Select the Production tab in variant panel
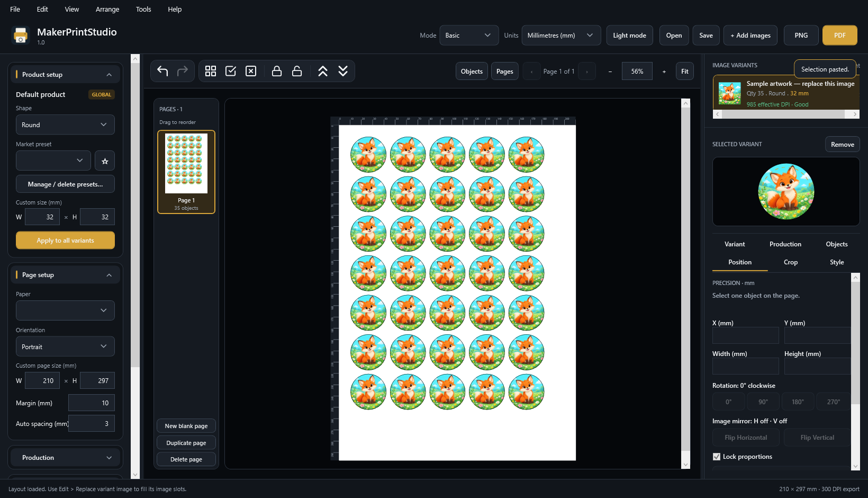Viewport: 868px width, 498px height. (x=785, y=244)
